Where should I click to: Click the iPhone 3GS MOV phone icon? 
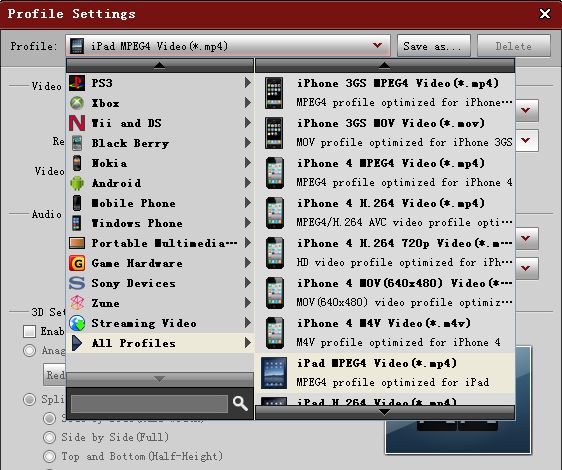point(274,133)
